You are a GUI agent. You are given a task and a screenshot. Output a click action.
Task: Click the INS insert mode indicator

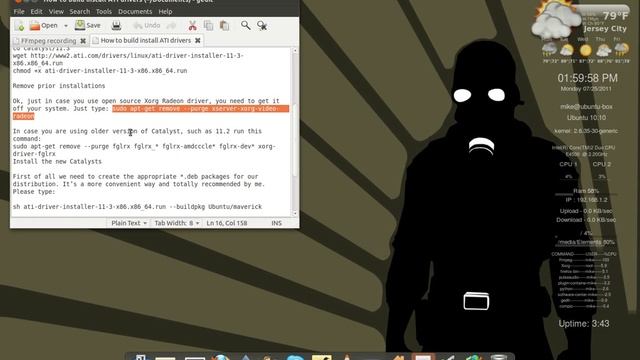tap(276, 223)
